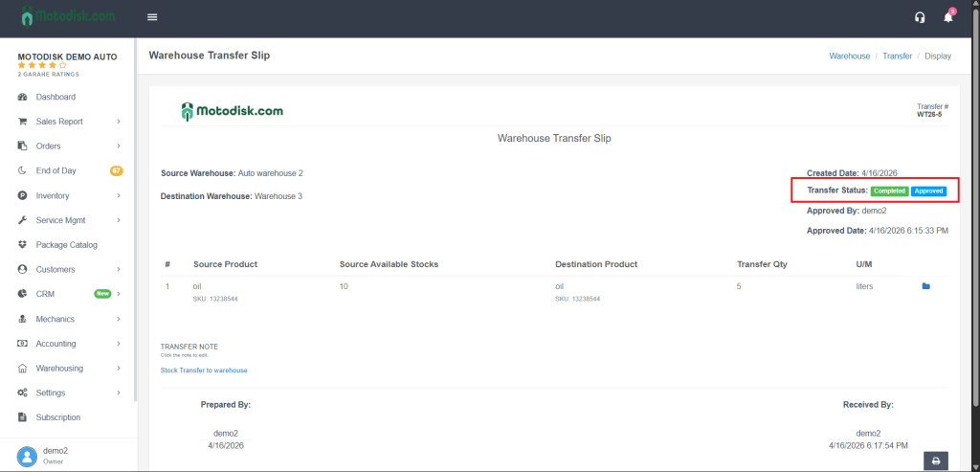Image resolution: width=980 pixels, height=472 pixels.
Task: Toggle the hamburger sidebar menu
Action: tap(152, 17)
